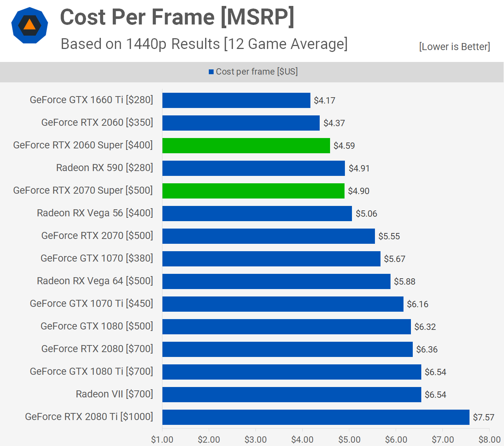Click the blue legend swatch for Cost per frame
The height and width of the screenshot is (446, 504).
pyautogui.click(x=211, y=72)
